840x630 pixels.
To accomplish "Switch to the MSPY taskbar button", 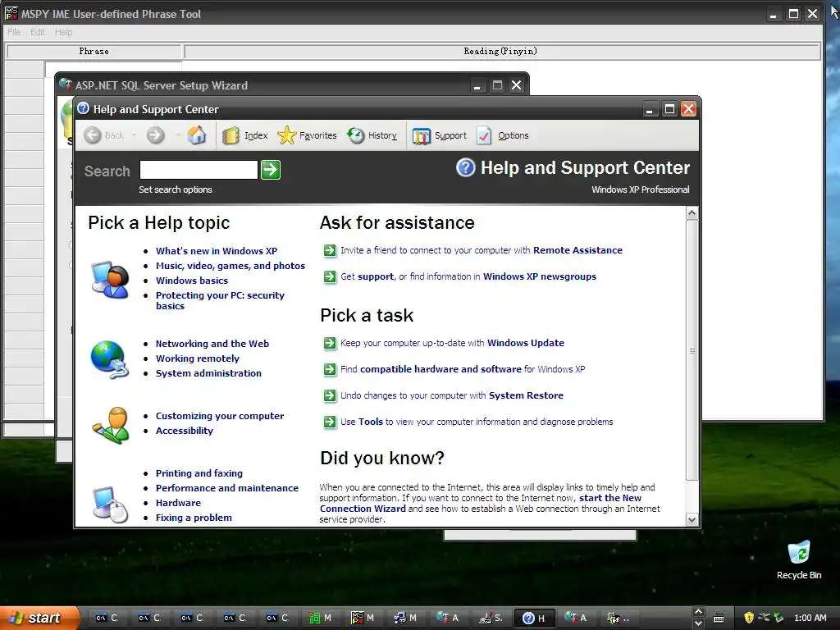I will coord(363,619).
